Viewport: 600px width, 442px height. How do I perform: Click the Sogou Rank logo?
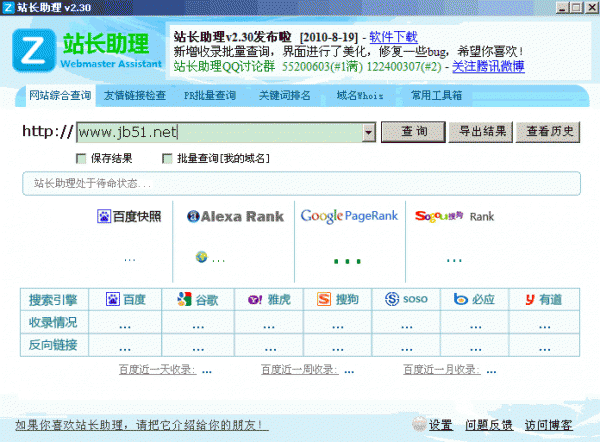pos(454,217)
